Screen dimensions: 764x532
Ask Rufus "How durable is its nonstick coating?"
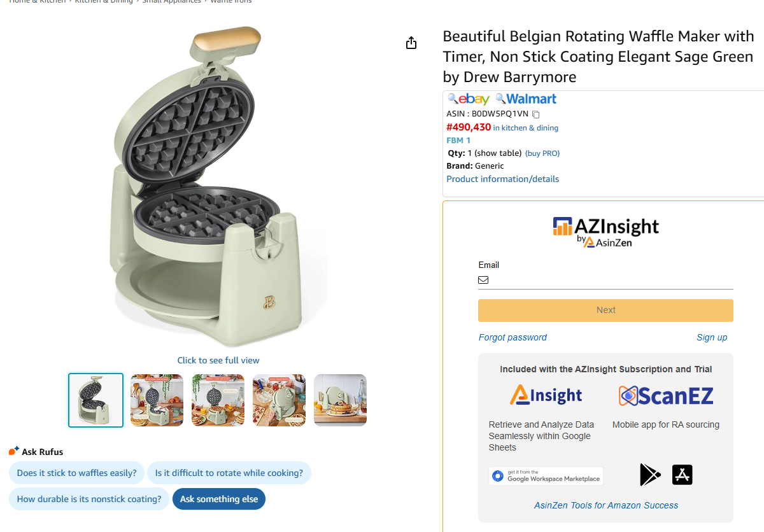point(89,499)
